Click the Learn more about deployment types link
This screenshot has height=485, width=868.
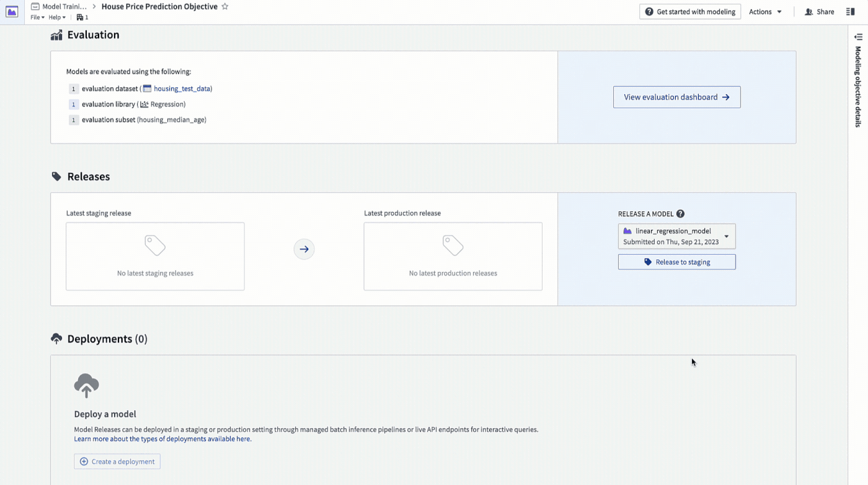tap(162, 439)
